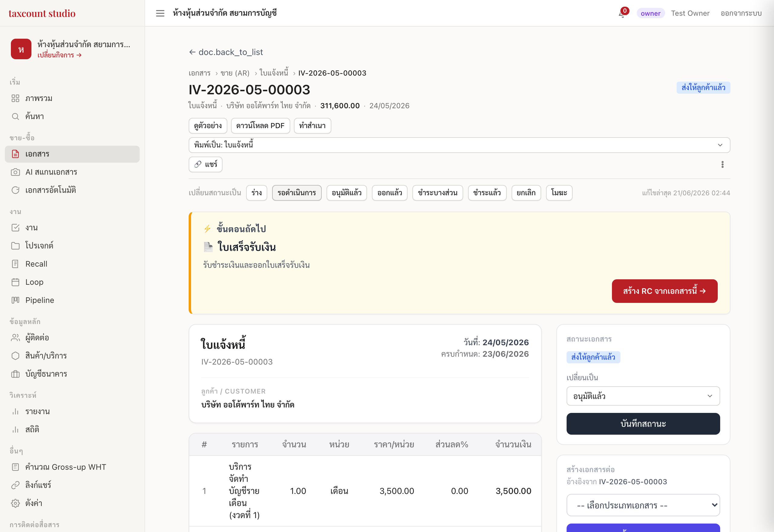The width and height of the screenshot is (774, 532).
Task: Click the Test Owner user name
Action: click(x=690, y=13)
